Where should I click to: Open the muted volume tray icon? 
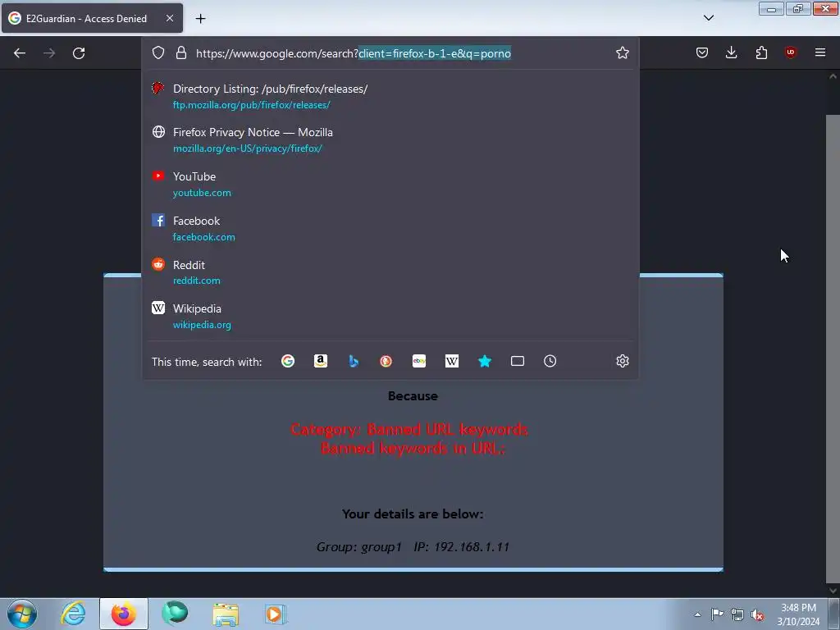757,614
